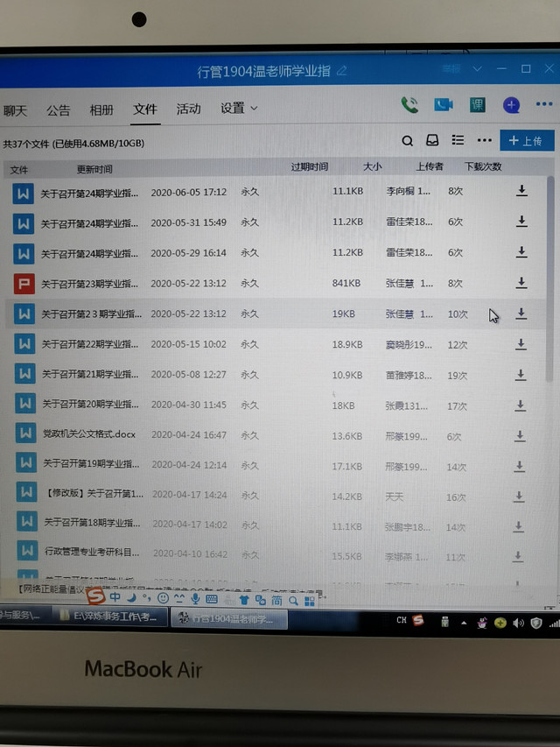Download the 2020-06-05 17:12 file
The height and width of the screenshot is (747, 560).
coord(521,191)
